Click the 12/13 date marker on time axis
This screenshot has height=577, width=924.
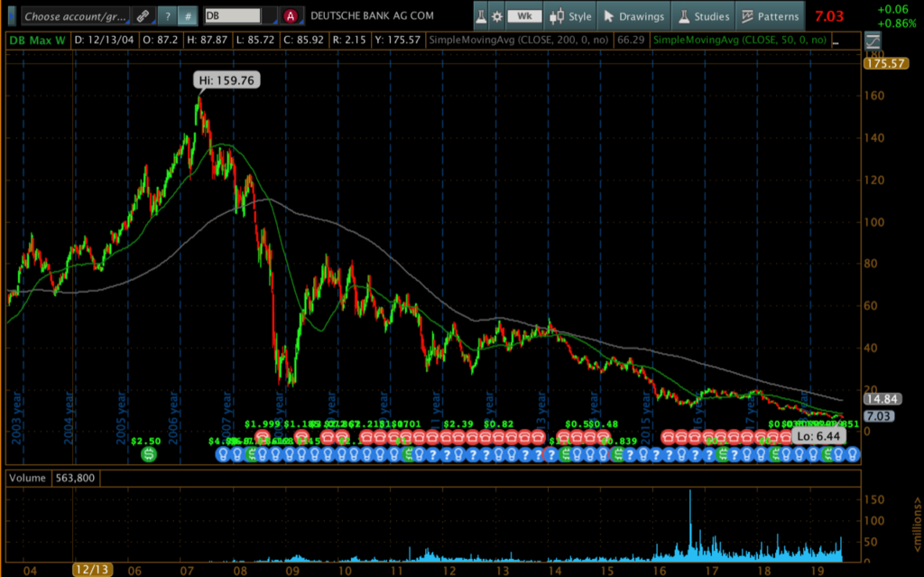pyautogui.click(x=92, y=570)
